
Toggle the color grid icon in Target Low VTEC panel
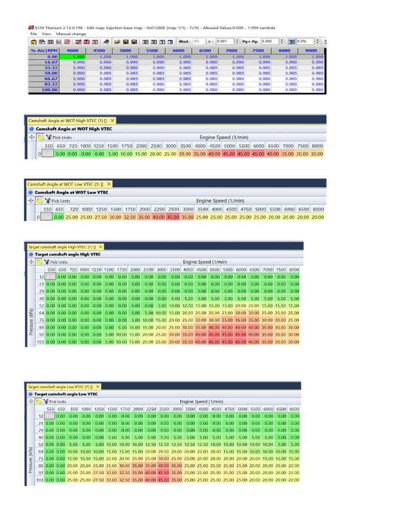click(x=38, y=402)
